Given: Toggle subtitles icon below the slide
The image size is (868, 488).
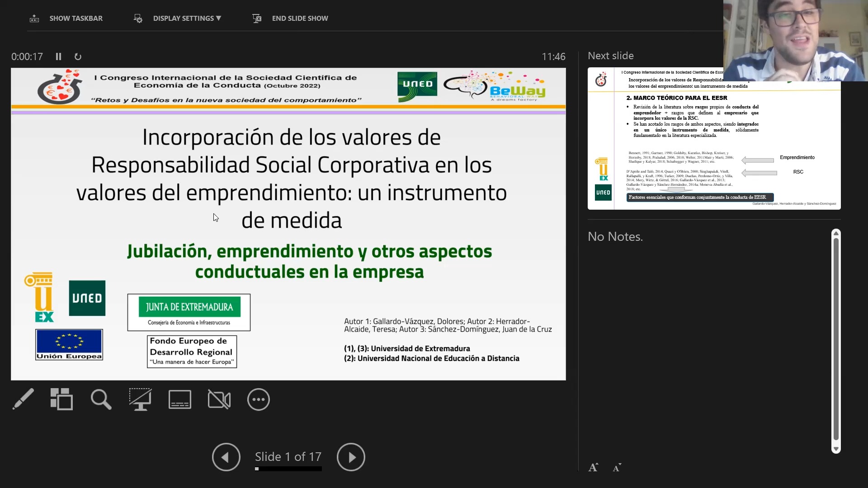Looking at the screenshot, I should click(x=180, y=399).
